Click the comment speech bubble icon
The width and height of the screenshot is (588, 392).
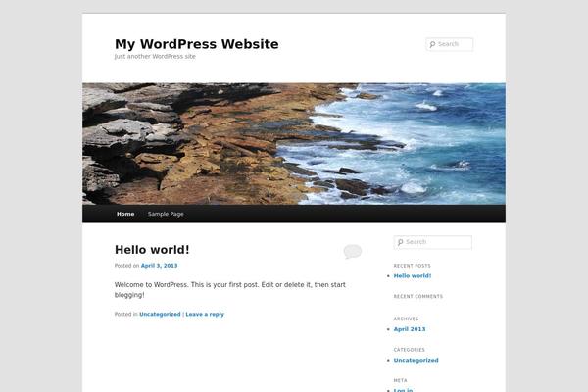click(353, 251)
